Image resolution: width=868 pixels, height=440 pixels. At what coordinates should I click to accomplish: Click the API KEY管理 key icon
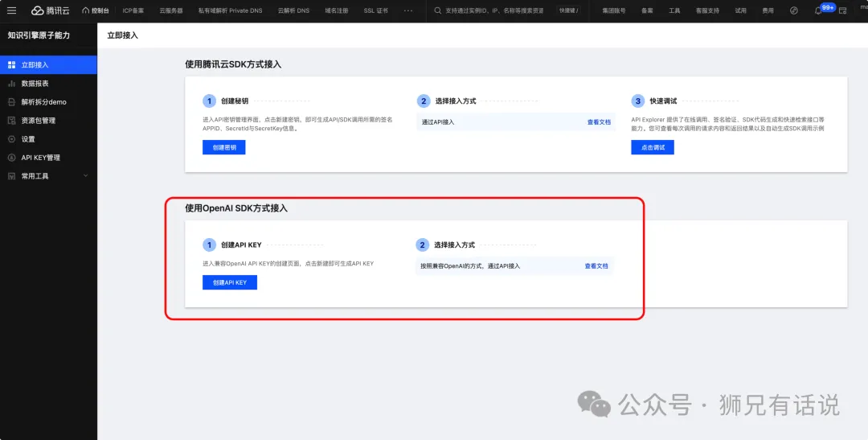[x=11, y=158]
